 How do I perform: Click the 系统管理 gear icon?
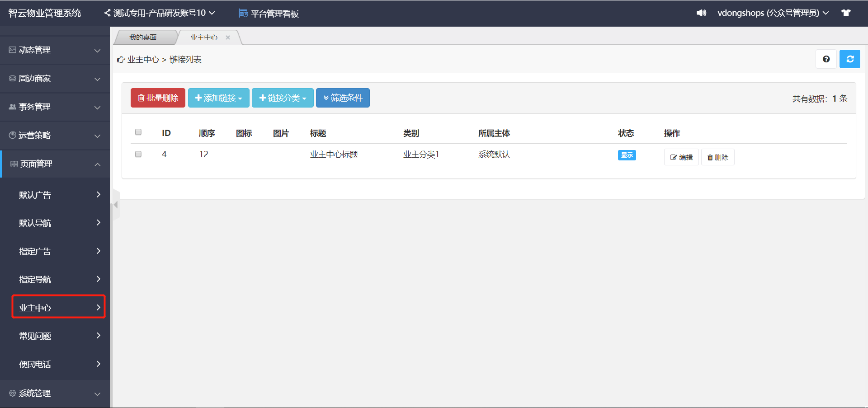click(x=13, y=393)
